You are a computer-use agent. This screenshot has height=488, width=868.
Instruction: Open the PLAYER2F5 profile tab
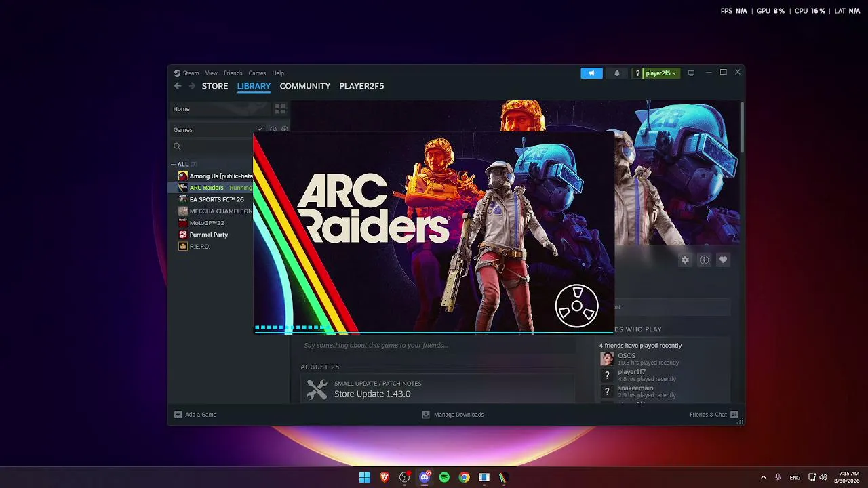point(361,86)
